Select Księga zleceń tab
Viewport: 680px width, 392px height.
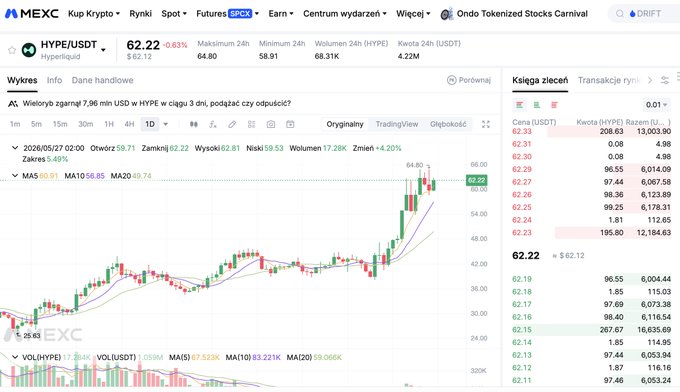[540, 80]
